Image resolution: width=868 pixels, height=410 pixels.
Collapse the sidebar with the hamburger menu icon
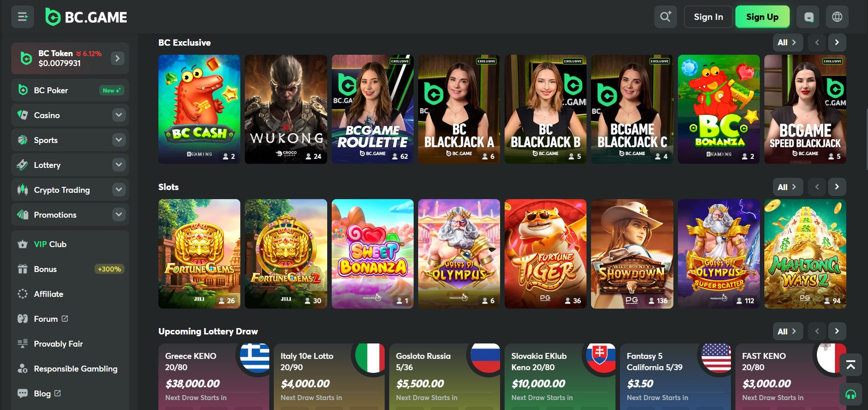click(23, 17)
